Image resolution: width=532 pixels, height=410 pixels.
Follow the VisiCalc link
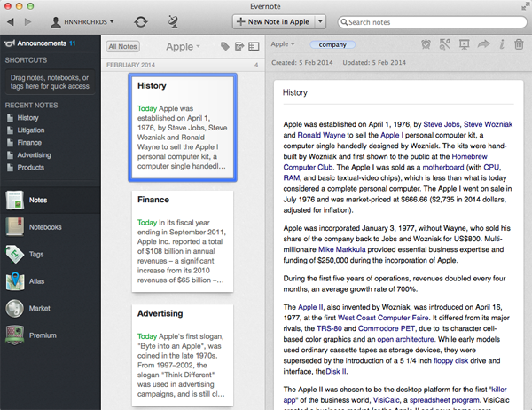(x=386, y=400)
